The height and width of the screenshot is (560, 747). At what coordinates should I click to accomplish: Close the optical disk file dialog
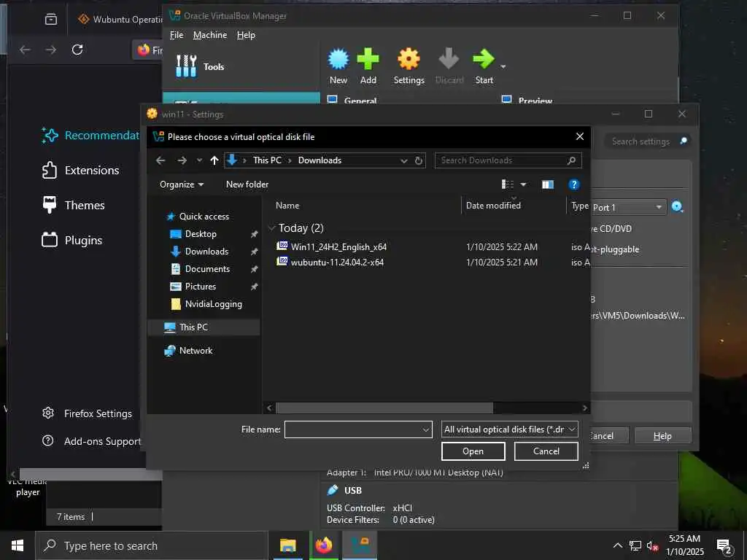point(580,136)
